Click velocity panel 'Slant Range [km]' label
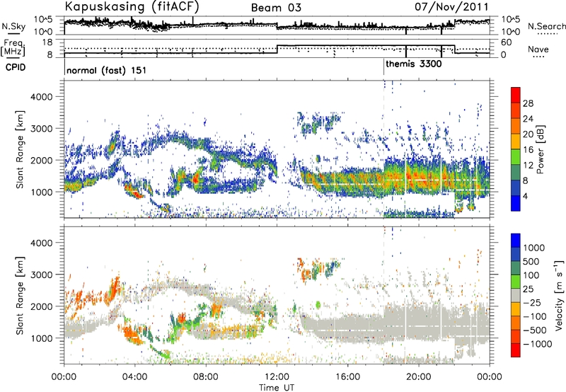The width and height of the screenshot is (566, 392). [x=20, y=295]
